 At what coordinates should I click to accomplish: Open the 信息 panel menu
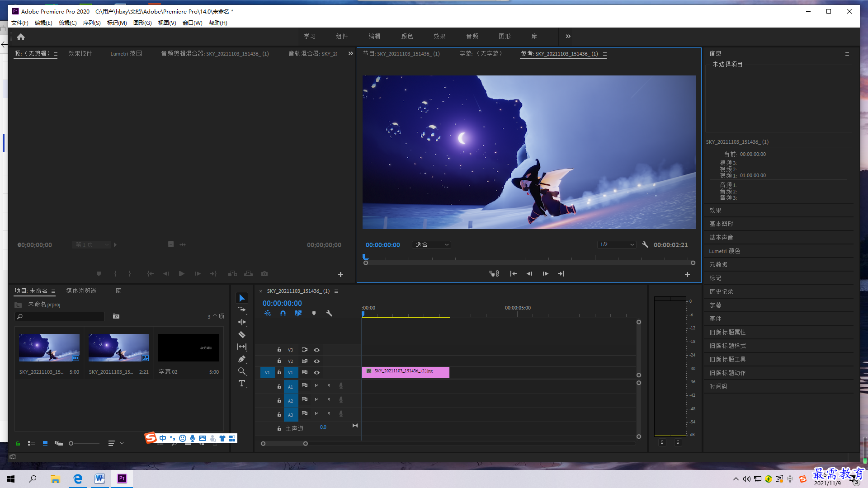point(847,54)
